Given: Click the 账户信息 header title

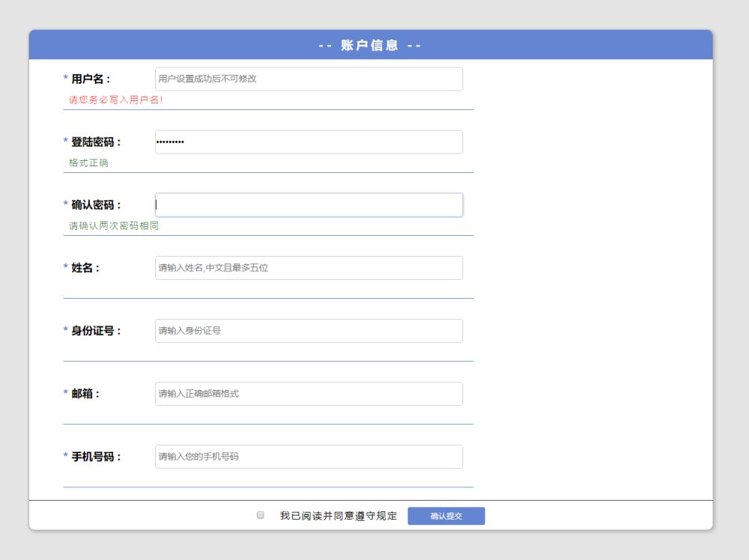Looking at the screenshot, I should point(370,46).
